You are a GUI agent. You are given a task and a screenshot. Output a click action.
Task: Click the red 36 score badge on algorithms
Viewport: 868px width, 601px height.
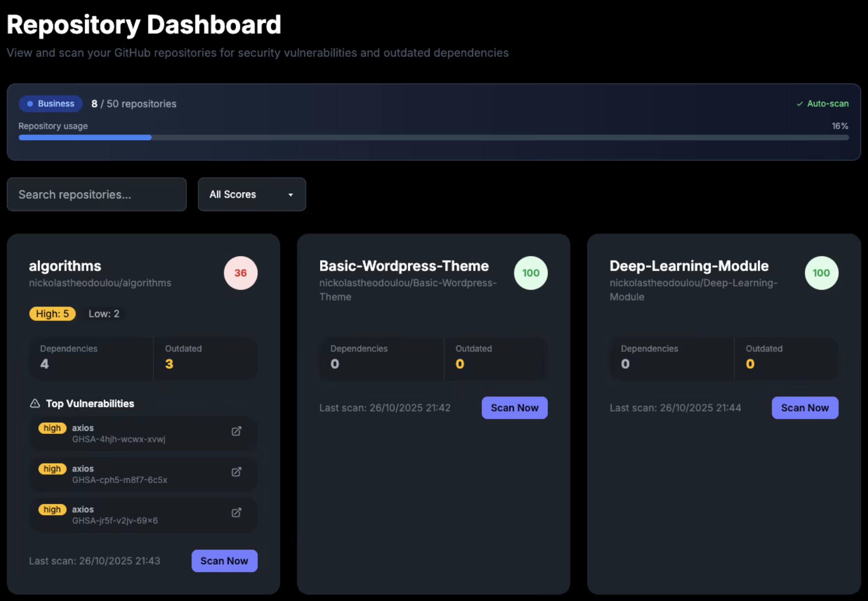[240, 273]
